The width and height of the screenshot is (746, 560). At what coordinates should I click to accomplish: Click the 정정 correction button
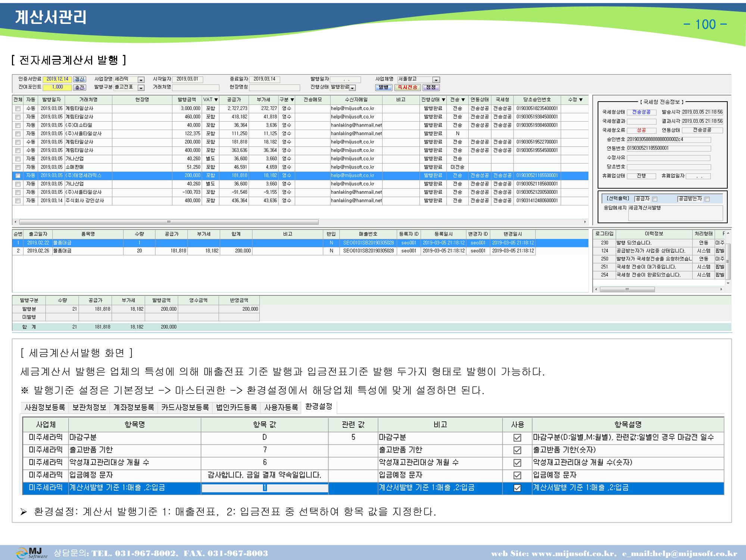(x=431, y=87)
